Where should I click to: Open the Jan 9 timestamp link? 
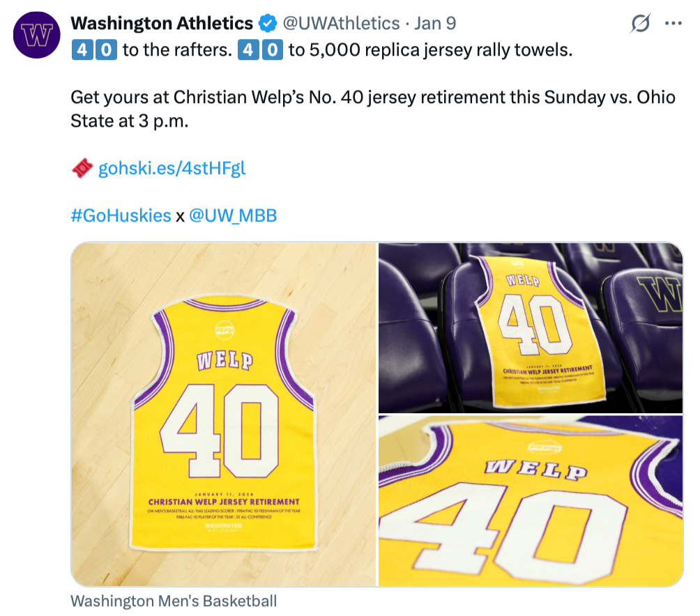[435, 24]
